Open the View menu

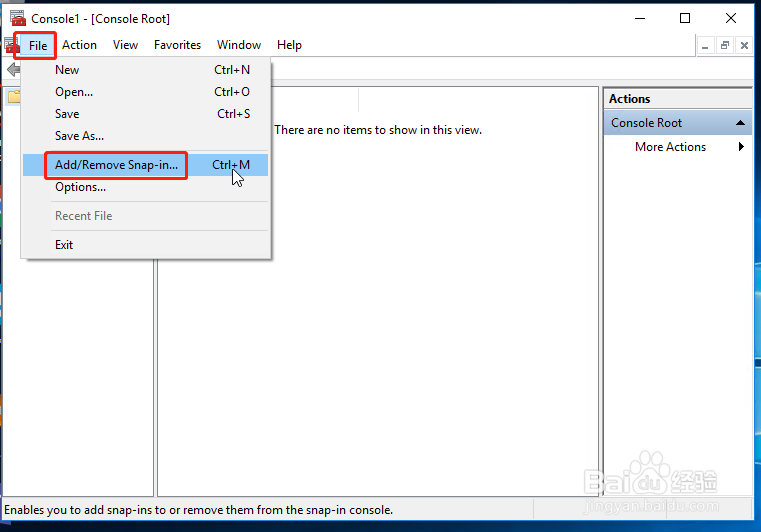(x=125, y=45)
